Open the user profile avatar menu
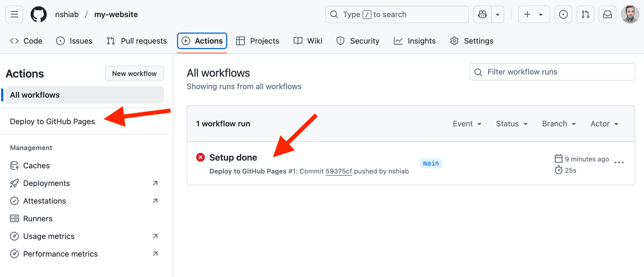Image resolution: width=644 pixels, height=277 pixels. [630, 14]
